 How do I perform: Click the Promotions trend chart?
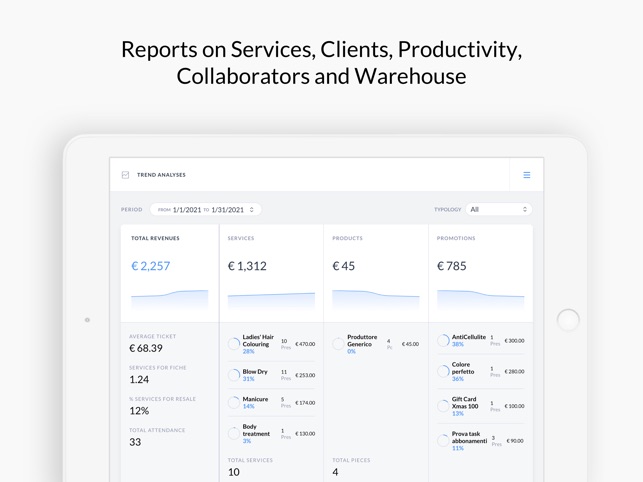pos(481,299)
